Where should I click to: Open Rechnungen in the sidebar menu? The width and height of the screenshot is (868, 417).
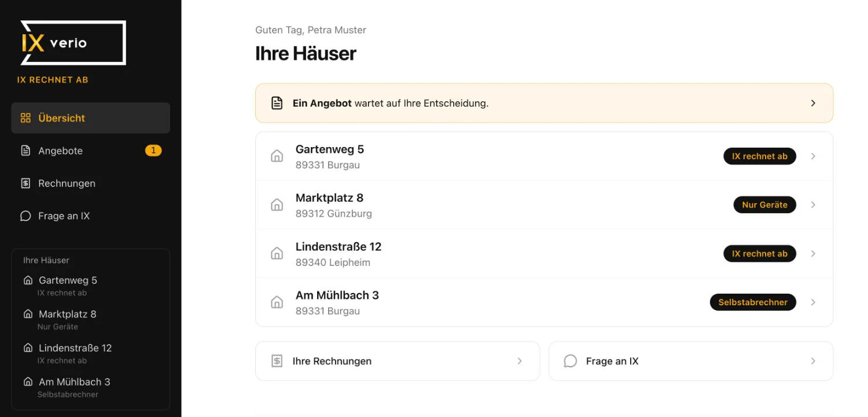[x=91, y=183]
